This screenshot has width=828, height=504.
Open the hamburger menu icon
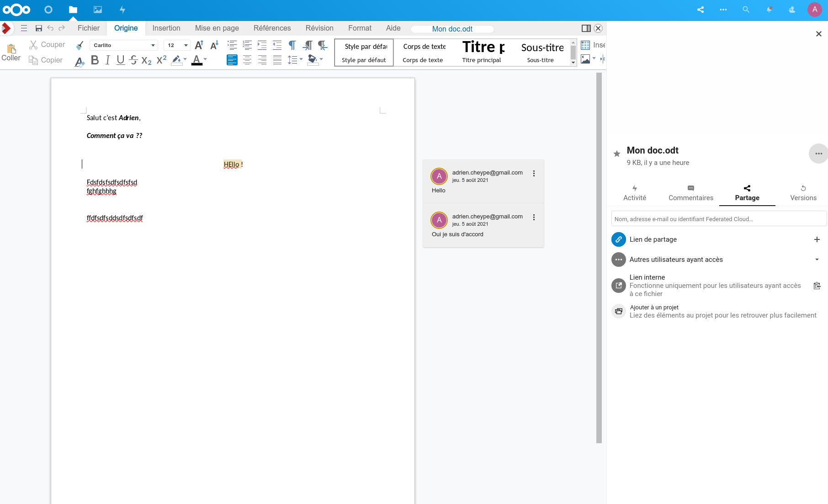(x=24, y=28)
